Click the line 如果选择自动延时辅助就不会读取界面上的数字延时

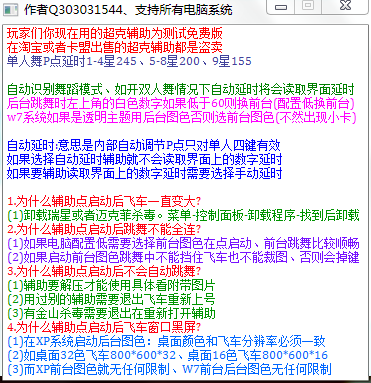point(144,160)
